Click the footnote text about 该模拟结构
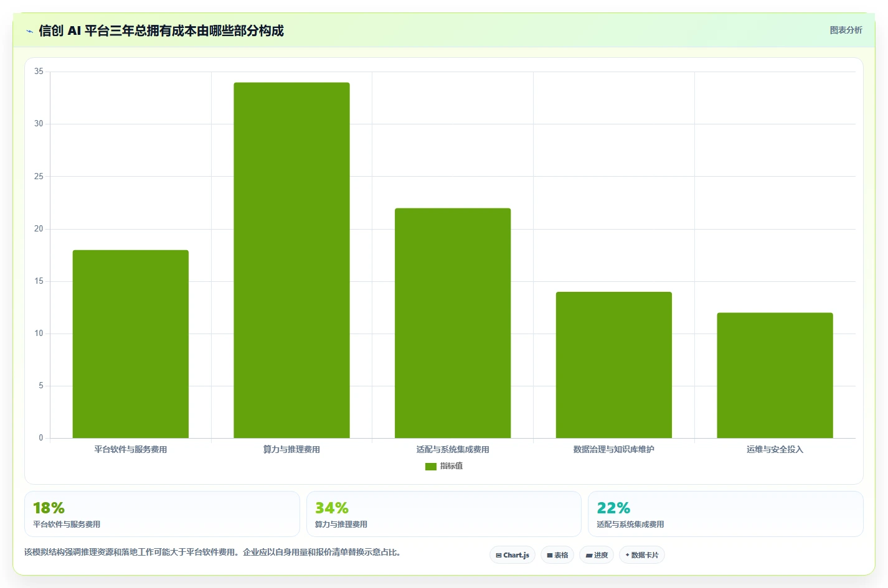The image size is (888, 588). point(212,553)
